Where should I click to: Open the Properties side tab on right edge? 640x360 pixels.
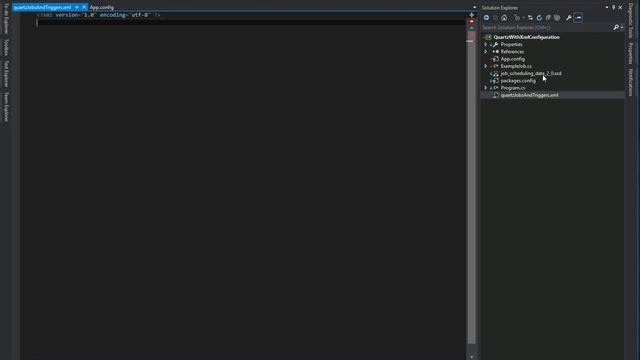(631, 53)
